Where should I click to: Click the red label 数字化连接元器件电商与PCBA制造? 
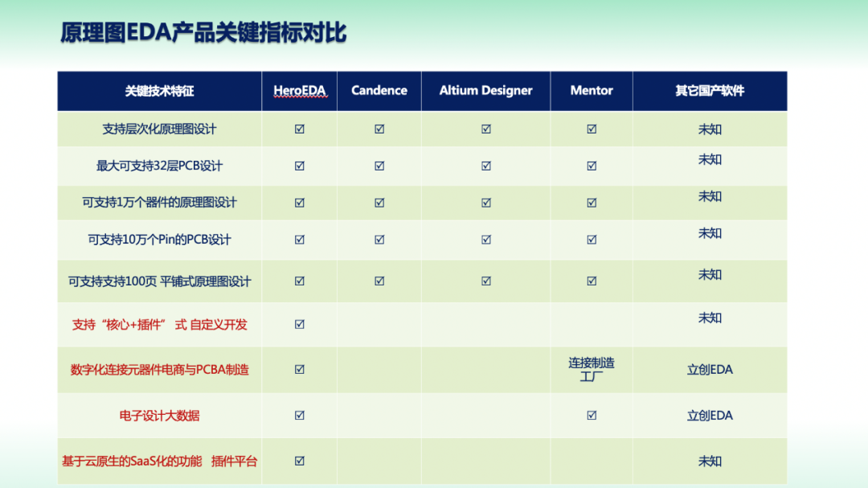coord(159,370)
